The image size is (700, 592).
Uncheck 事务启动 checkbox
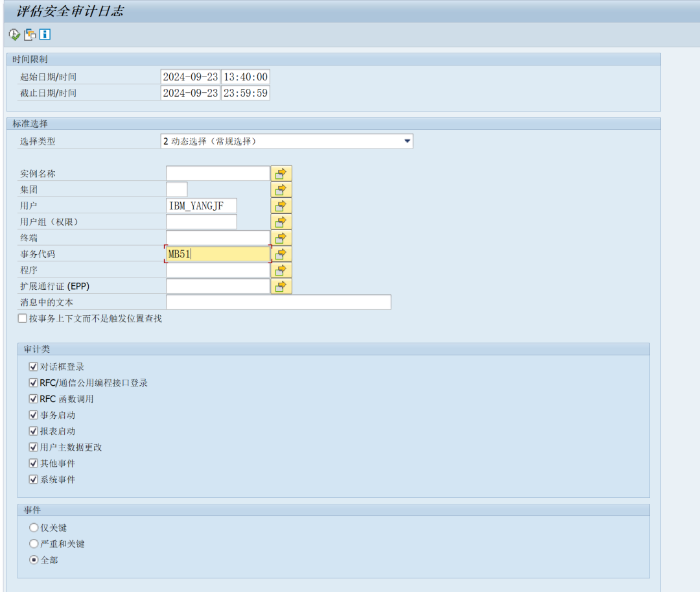click(x=33, y=415)
